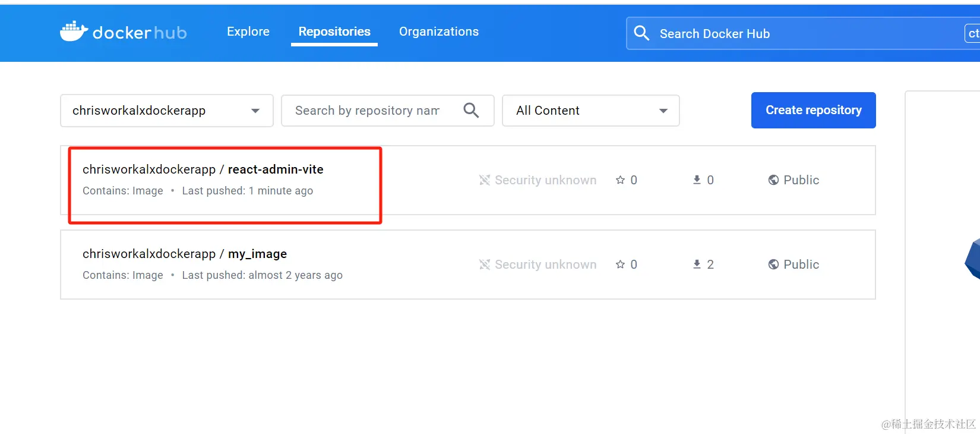
Task: Open the Explore tab
Action: [x=248, y=32]
